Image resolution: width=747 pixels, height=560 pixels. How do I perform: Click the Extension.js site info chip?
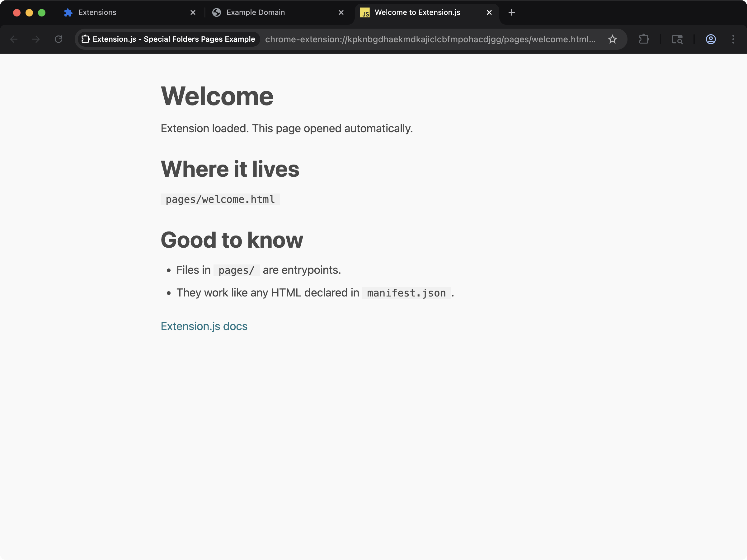click(x=168, y=39)
